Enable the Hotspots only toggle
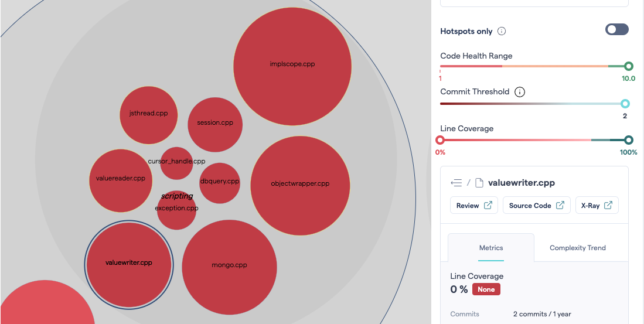Image resolution: width=644 pixels, height=324 pixels. (x=616, y=29)
